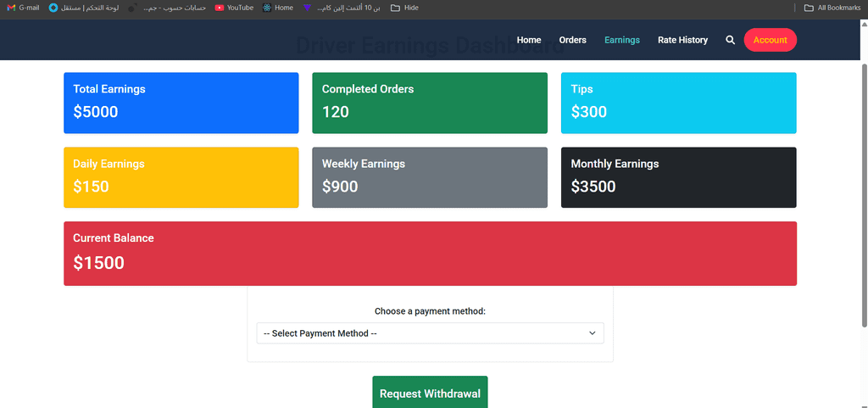Click the Total Earnings card
The image size is (868, 408).
[181, 103]
